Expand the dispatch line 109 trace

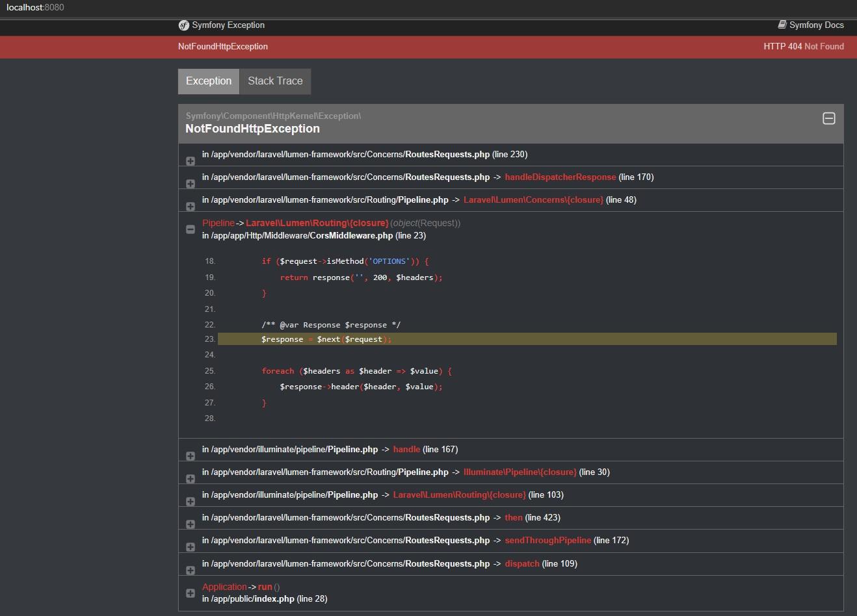(x=191, y=571)
